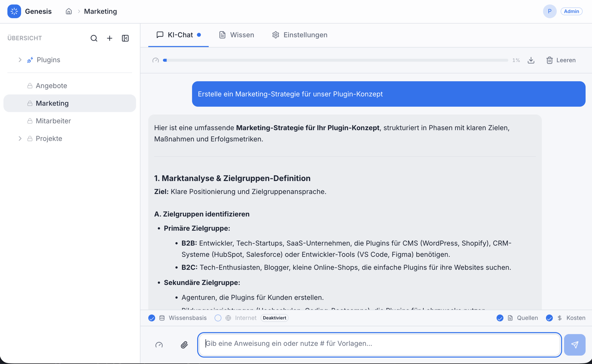The width and height of the screenshot is (592, 364).
Task: Click the Genesis app name
Action: [38, 11]
